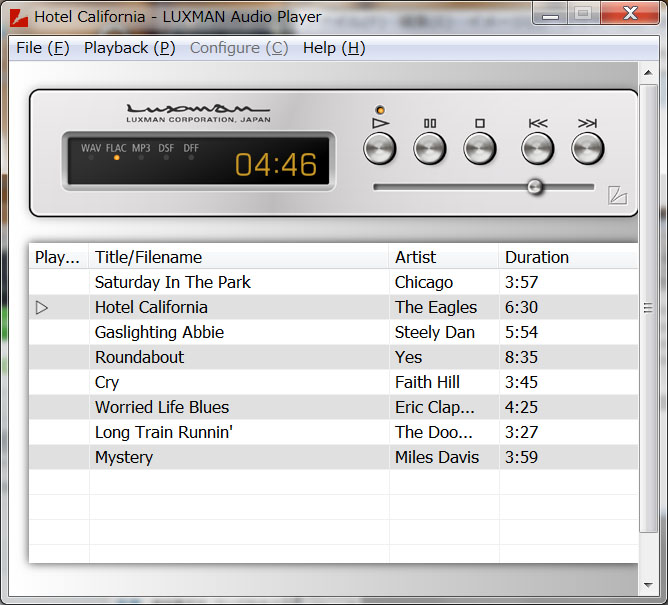This screenshot has height=605, width=668.
Task: Sort playlist by Artist column header
Action: point(443,257)
